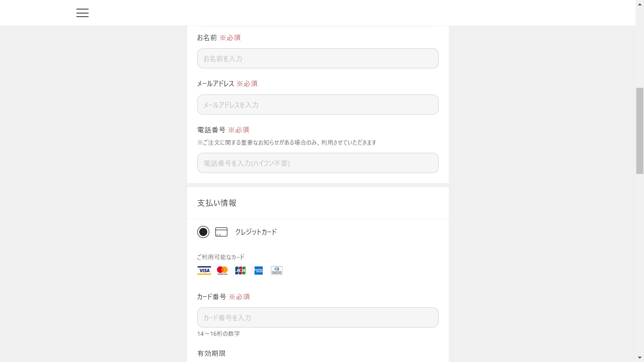Image resolution: width=644 pixels, height=362 pixels.
Task: Click the Mastercard logo
Action: pyautogui.click(x=222, y=270)
